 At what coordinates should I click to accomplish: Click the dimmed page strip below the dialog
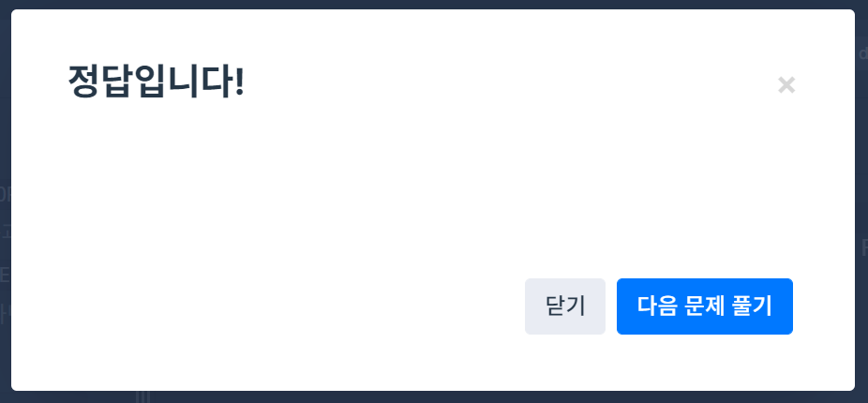coord(434,397)
